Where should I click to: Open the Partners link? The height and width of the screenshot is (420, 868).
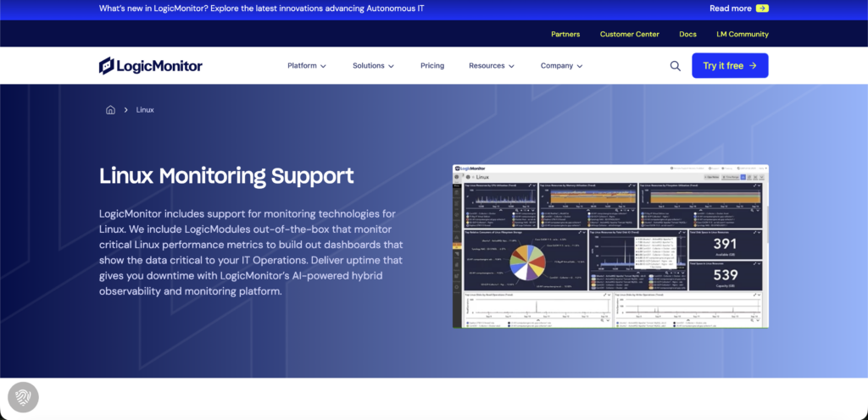pyautogui.click(x=565, y=34)
